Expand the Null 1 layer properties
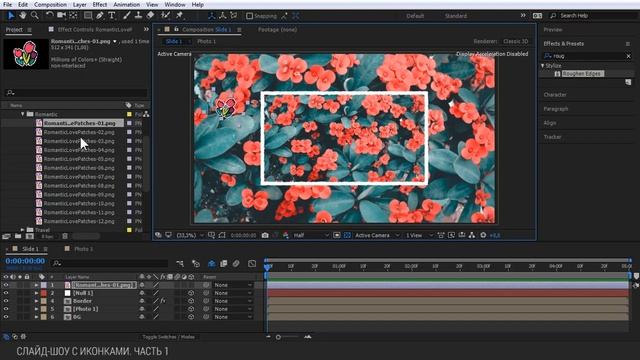 pos(36,293)
